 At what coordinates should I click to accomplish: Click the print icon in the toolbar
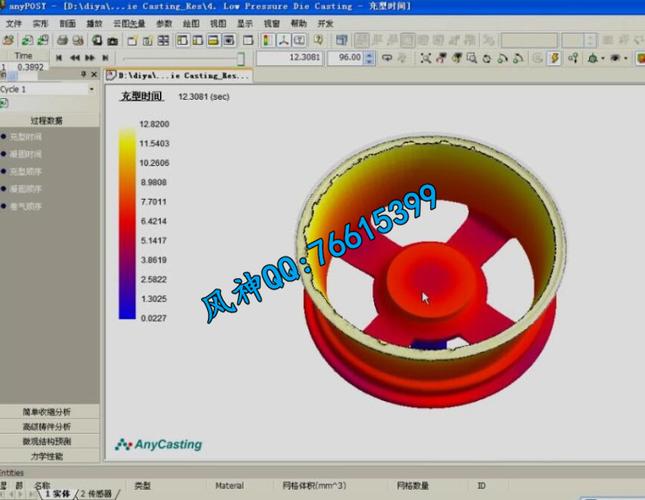pos(62,41)
